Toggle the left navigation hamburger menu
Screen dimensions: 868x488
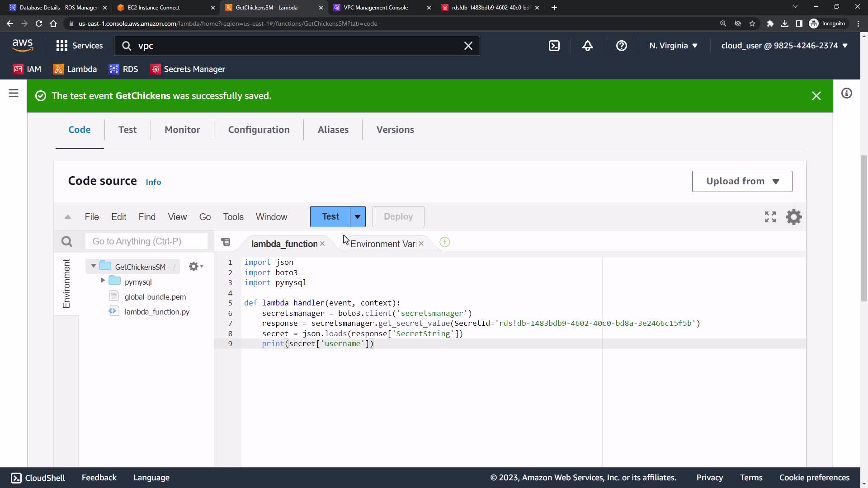click(x=14, y=94)
